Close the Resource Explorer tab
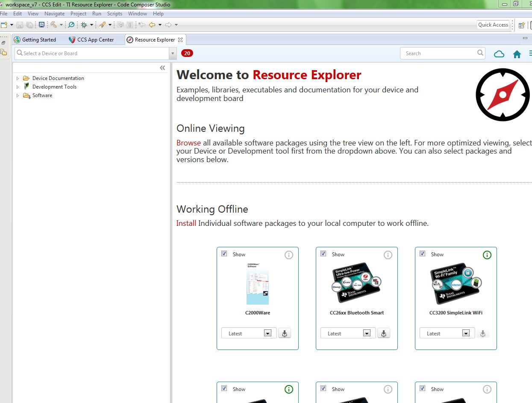The height and width of the screenshot is (403, 532). point(180,40)
